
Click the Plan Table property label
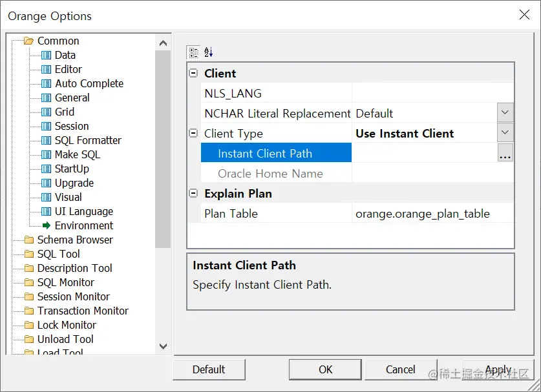click(x=231, y=214)
